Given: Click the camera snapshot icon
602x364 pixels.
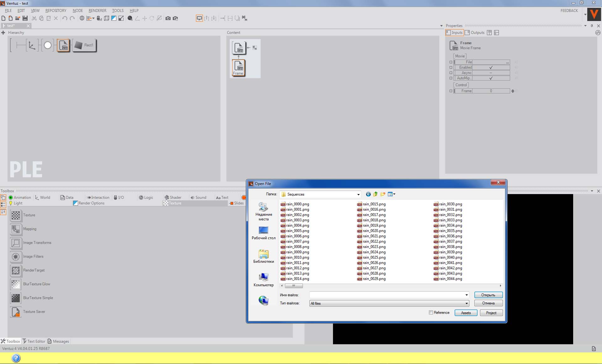Looking at the screenshot, I should click(x=168, y=18).
